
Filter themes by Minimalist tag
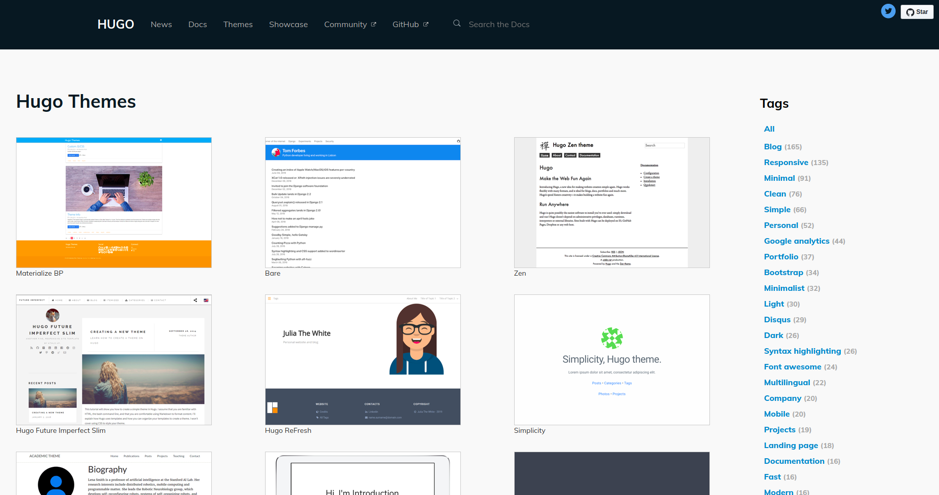(x=784, y=288)
